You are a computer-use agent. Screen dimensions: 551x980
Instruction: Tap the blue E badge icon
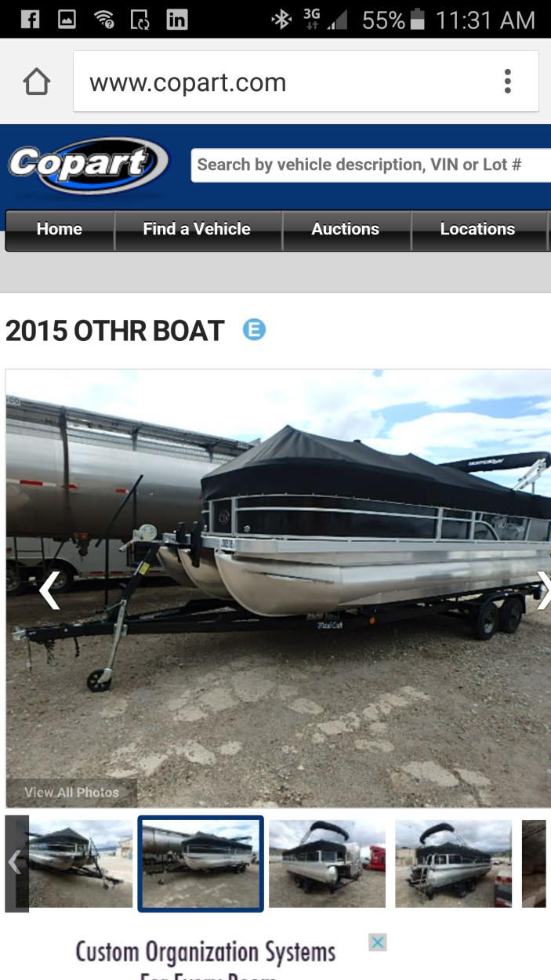254,329
